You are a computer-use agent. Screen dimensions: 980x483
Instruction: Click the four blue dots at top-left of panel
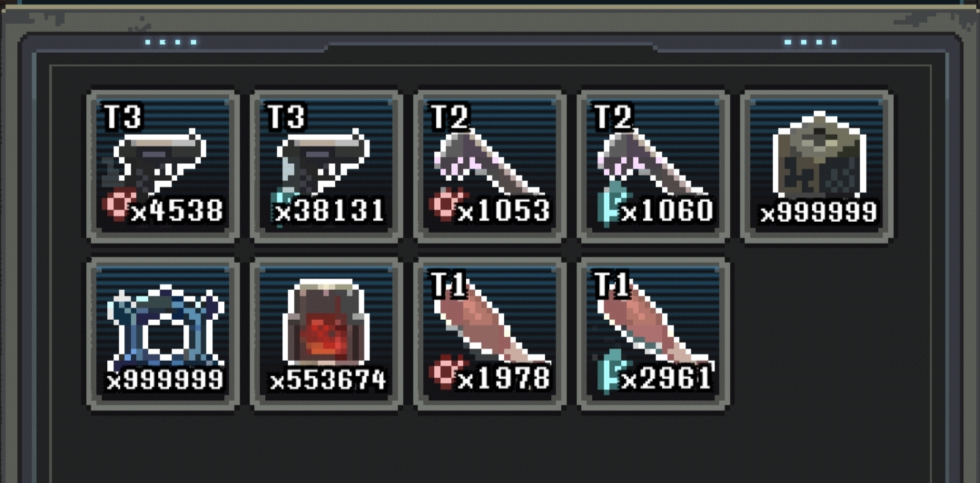pos(171,42)
